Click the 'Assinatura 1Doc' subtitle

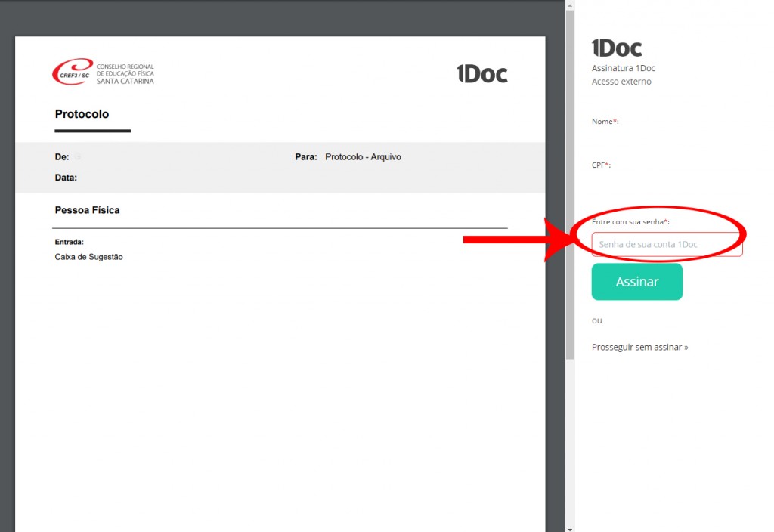point(623,68)
